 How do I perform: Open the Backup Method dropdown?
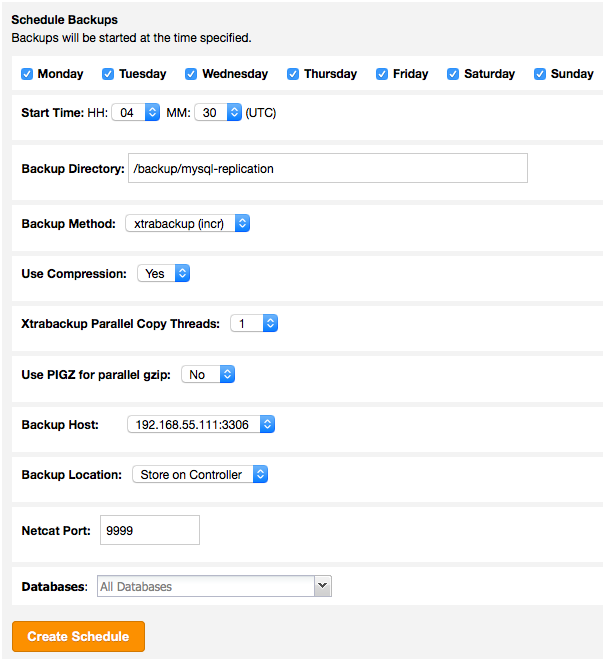click(x=188, y=223)
